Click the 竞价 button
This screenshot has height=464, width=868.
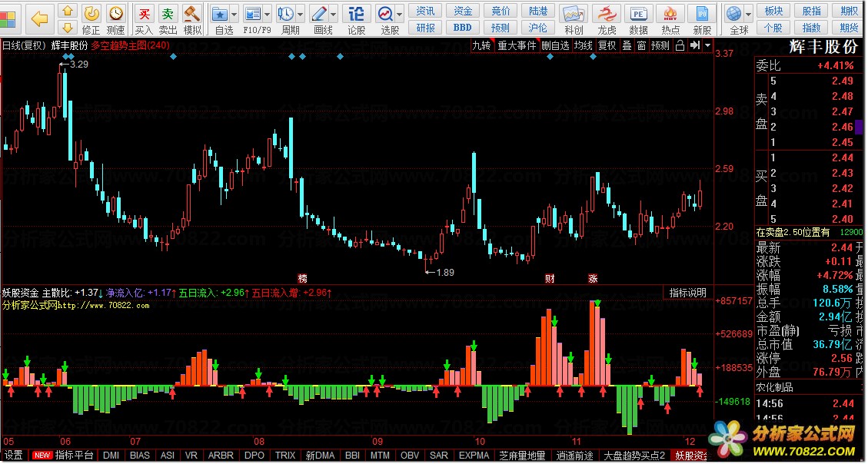point(501,11)
